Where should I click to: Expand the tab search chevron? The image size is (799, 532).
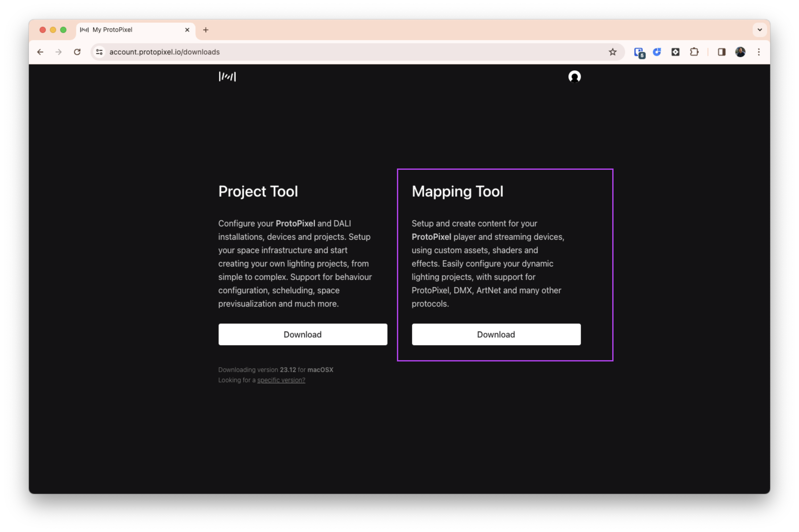point(760,30)
